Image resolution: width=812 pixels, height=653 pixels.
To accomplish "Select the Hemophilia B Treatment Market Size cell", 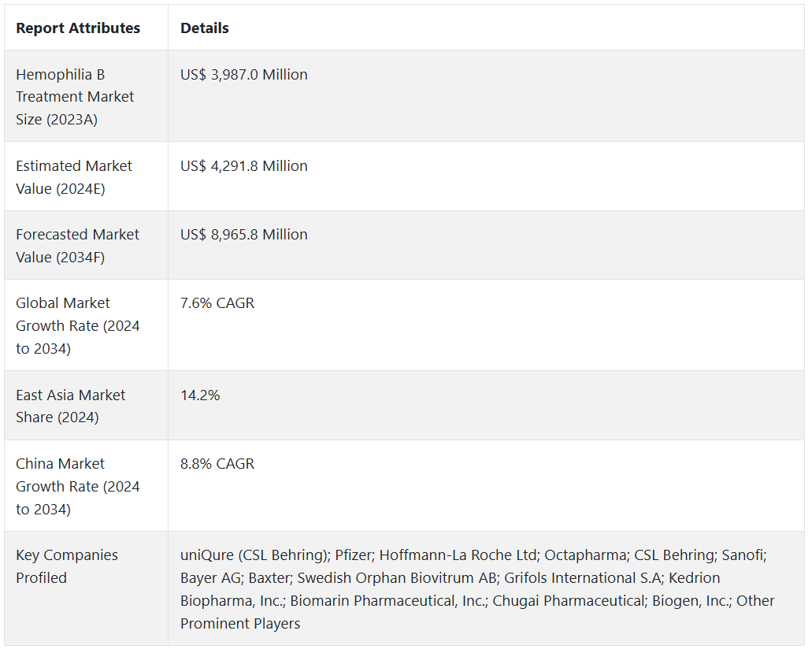I will coord(76,97).
